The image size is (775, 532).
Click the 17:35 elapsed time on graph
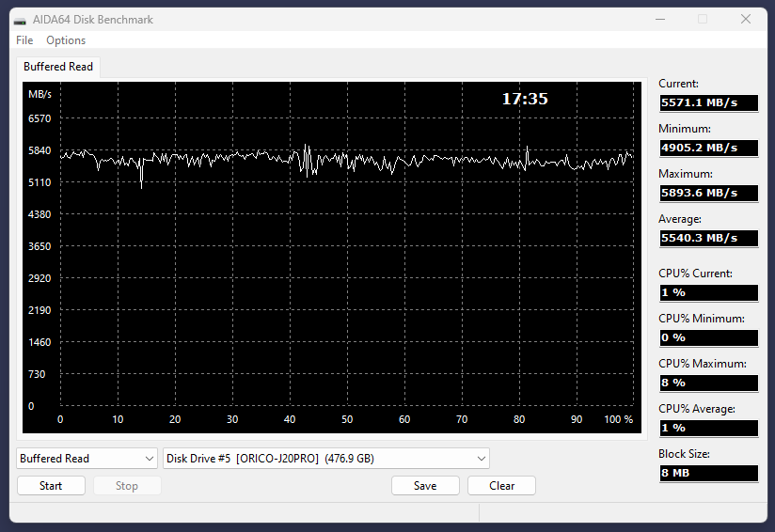click(525, 99)
